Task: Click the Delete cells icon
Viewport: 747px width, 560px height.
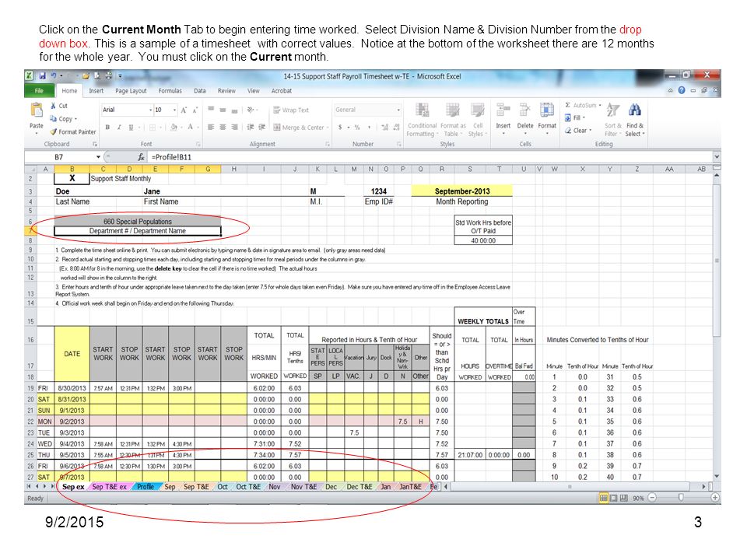Action: pyautogui.click(x=524, y=110)
